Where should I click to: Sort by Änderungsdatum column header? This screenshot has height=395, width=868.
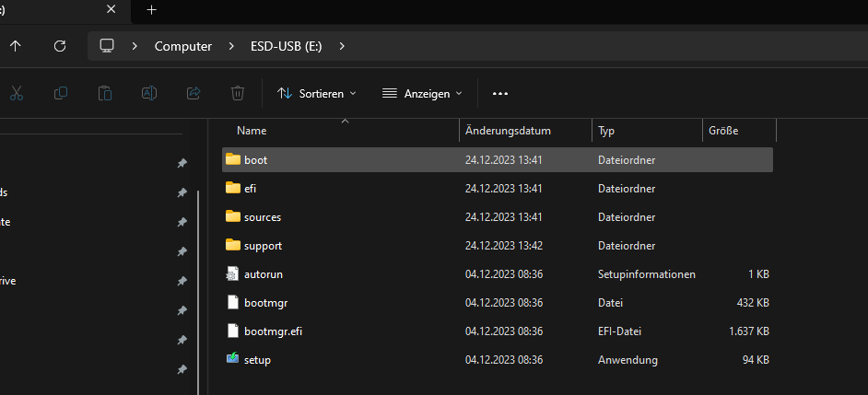pyautogui.click(x=508, y=131)
